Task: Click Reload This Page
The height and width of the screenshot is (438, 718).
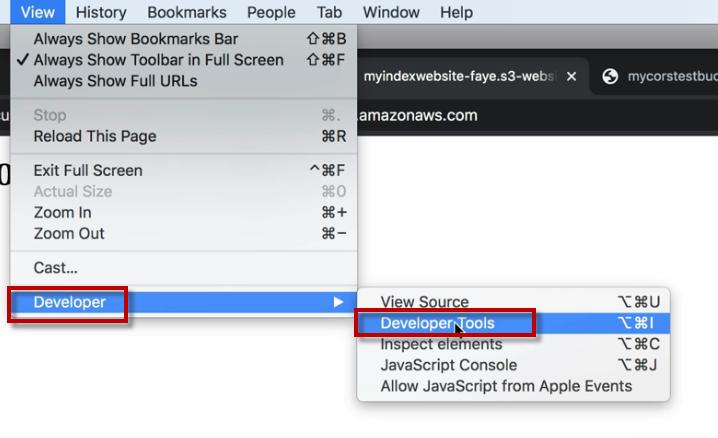Action: tap(95, 136)
